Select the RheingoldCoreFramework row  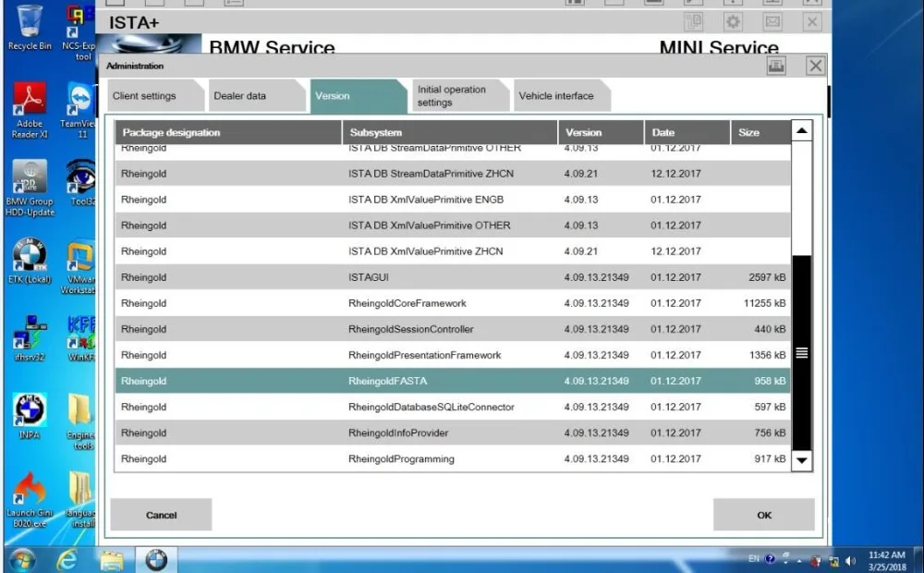[453, 303]
